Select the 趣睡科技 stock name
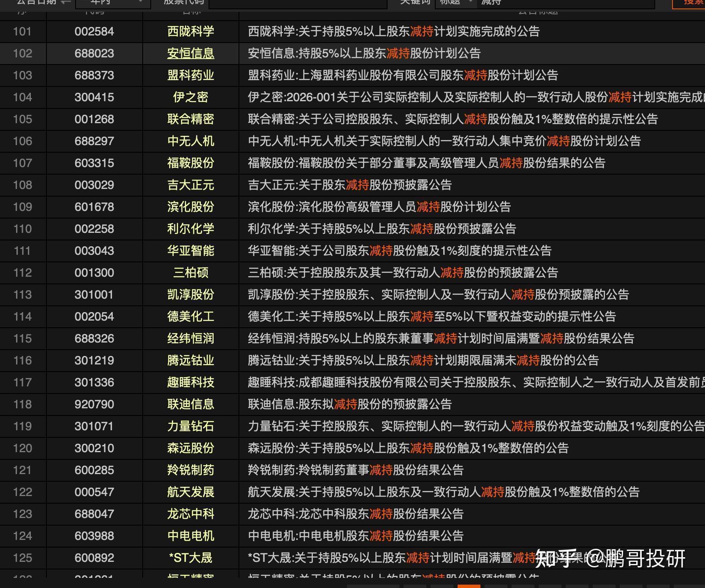 pyautogui.click(x=191, y=383)
